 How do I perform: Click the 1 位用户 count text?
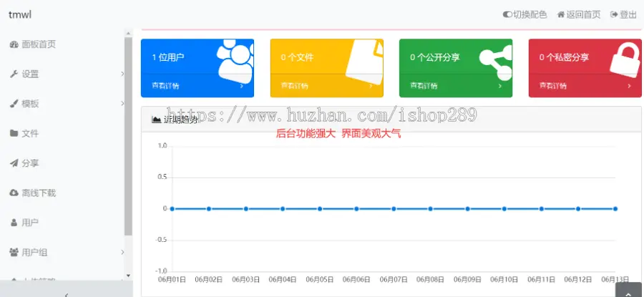(168, 57)
